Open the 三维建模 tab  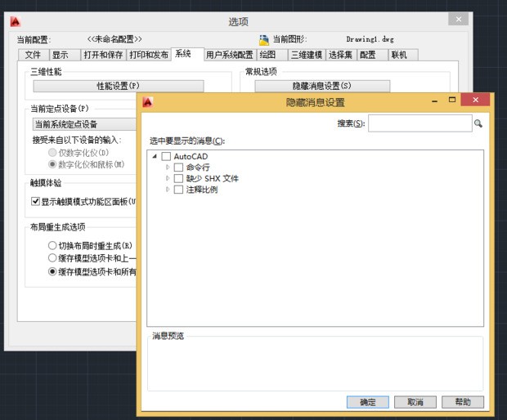click(307, 55)
